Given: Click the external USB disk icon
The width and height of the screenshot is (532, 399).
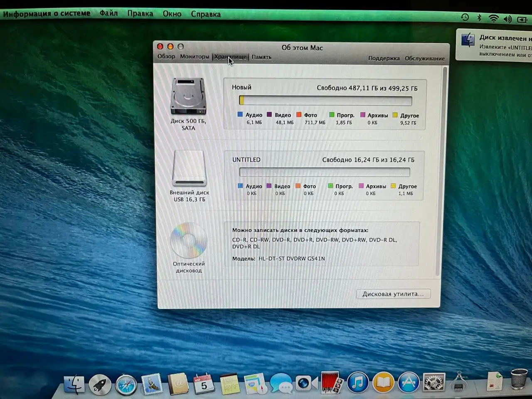Looking at the screenshot, I should (x=189, y=168).
